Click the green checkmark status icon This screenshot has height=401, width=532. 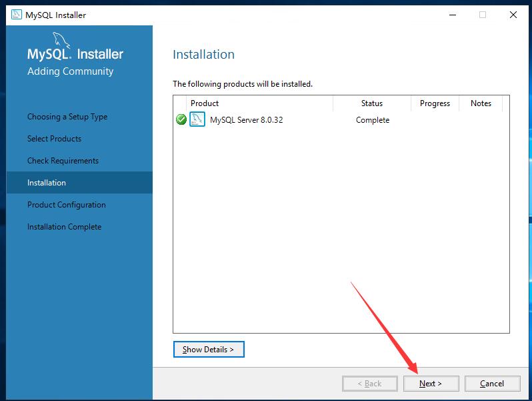[x=181, y=119]
